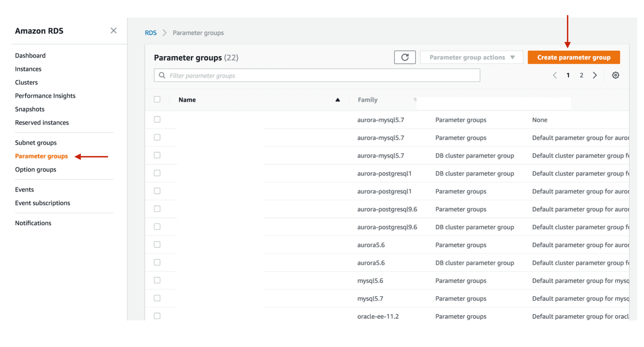Click search magnifier in filter box
Screen dimensions: 644x347
tap(162, 76)
